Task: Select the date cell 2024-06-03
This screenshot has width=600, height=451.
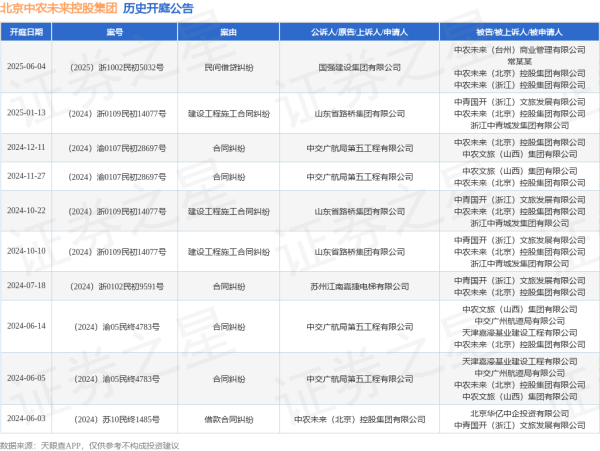Action: (26, 418)
